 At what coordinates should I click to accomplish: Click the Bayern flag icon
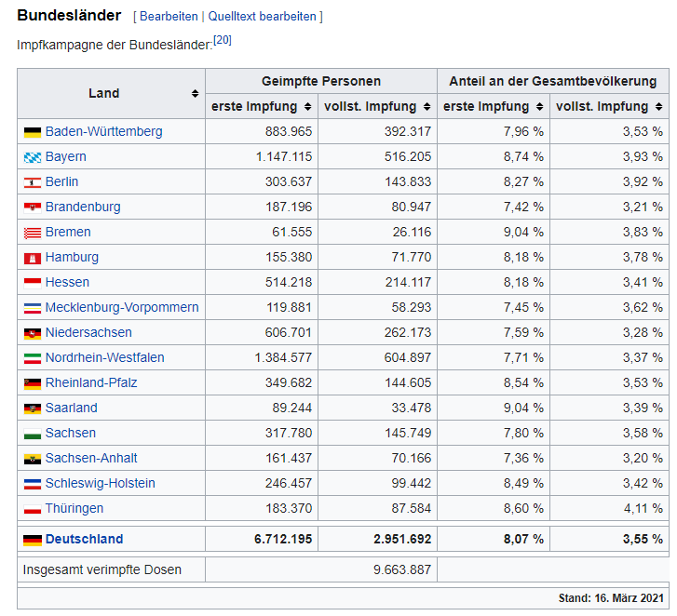point(33,157)
